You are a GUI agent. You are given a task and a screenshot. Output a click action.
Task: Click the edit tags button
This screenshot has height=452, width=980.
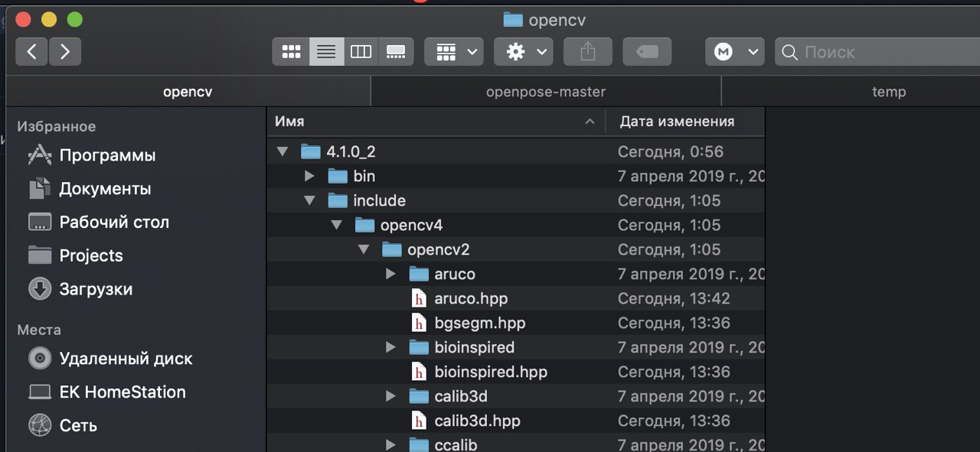[647, 52]
